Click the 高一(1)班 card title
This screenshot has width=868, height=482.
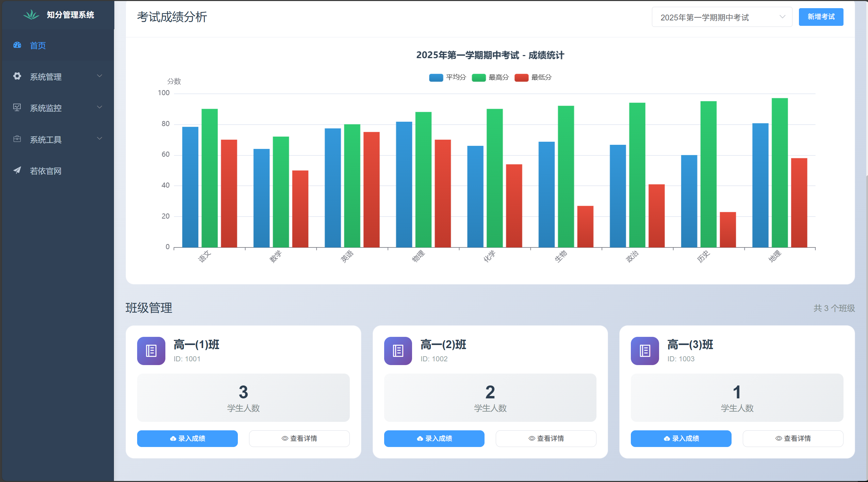coord(196,345)
